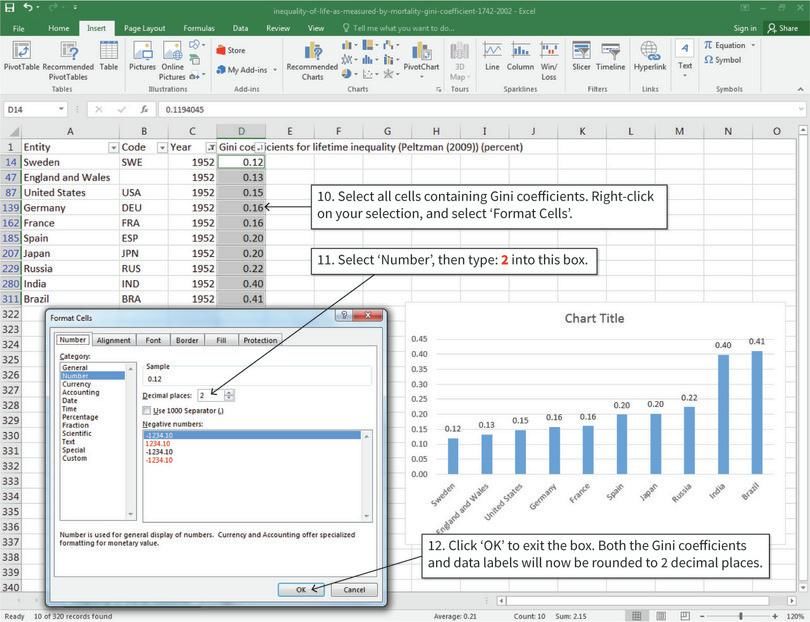Open Recommended Charts

coord(312,61)
